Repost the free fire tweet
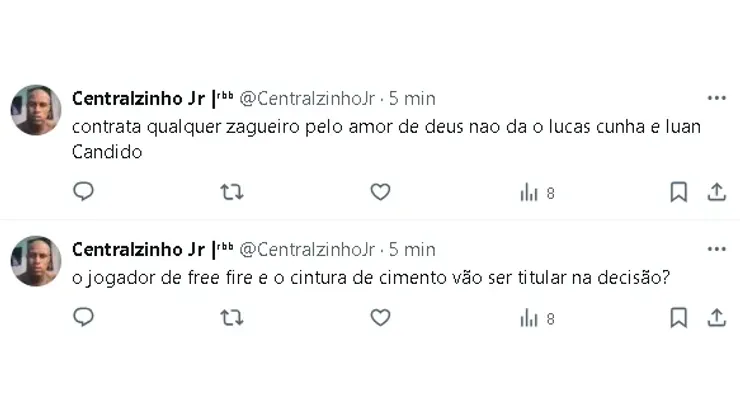The height and width of the screenshot is (416, 740). (232, 318)
